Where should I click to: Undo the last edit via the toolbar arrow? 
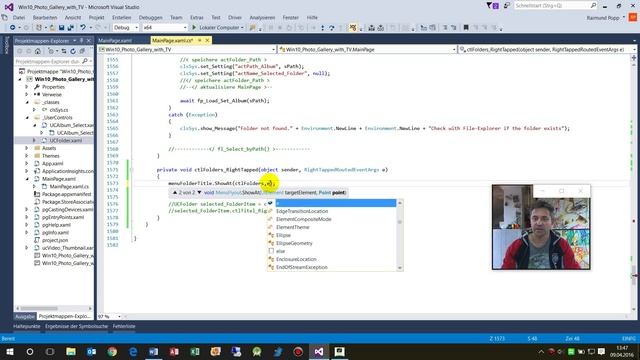click(x=82, y=28)
